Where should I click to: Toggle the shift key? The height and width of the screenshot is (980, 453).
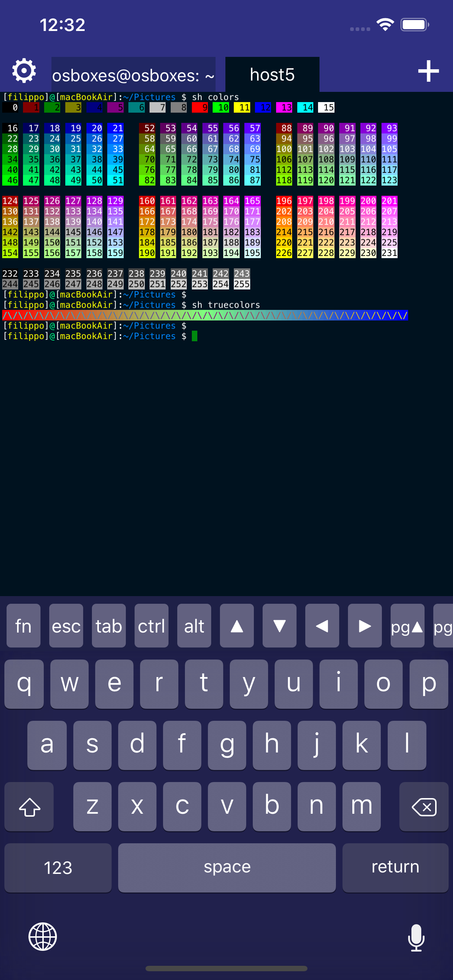pyautogui.click(x=29, y=806)
